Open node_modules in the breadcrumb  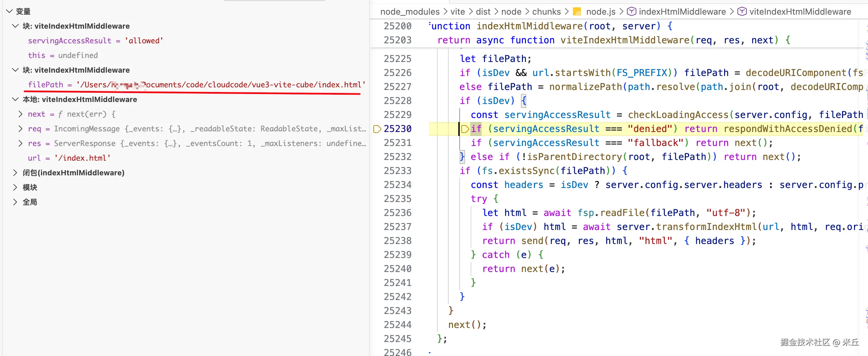[x=410, y=12]
